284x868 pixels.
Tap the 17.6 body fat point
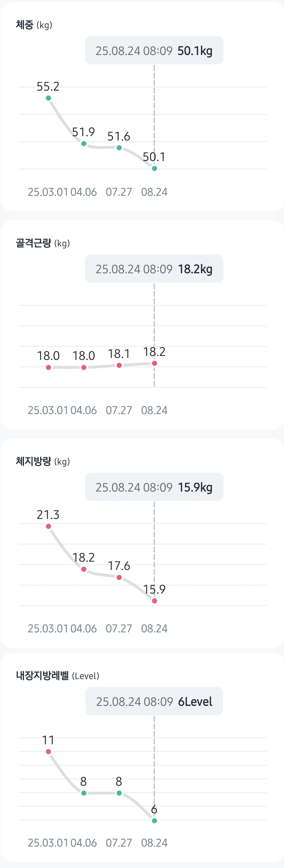point(119,577)
